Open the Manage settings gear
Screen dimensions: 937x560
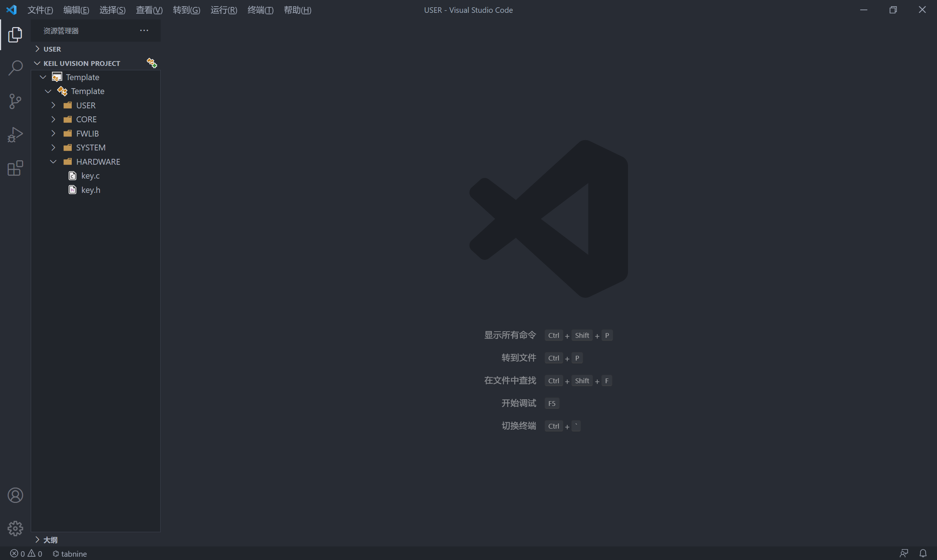(x=15, y=528)
